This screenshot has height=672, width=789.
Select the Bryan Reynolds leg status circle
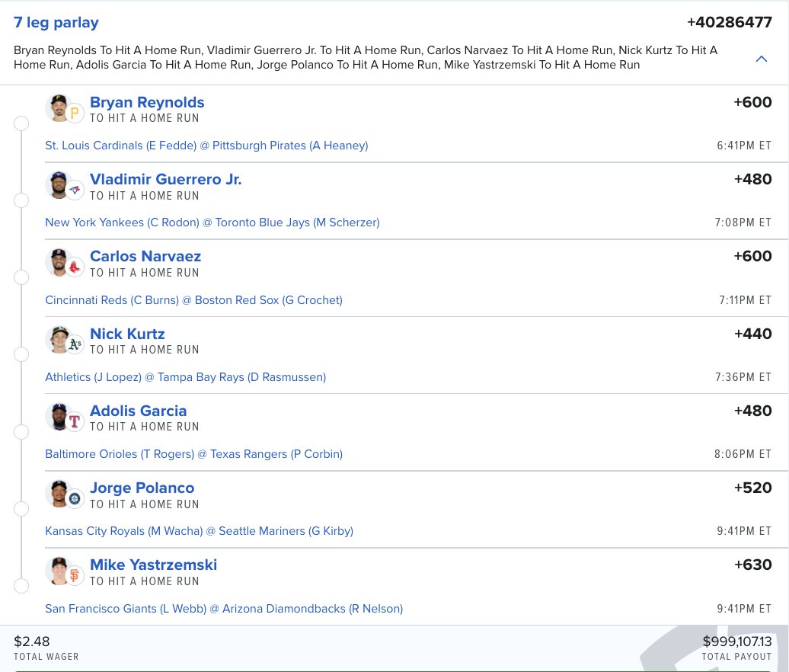pyautogui.click(x=21, y=123)
